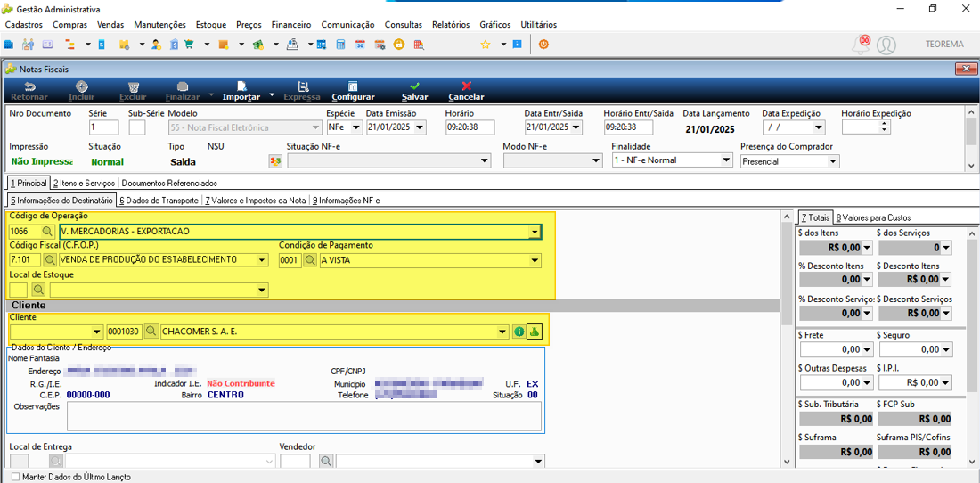Open the Presença do Comprador dropdown

tap(832, 161)
